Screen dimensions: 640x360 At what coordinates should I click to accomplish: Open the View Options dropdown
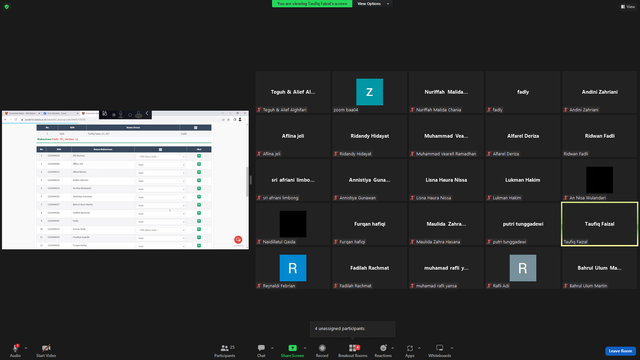[373, 4]
